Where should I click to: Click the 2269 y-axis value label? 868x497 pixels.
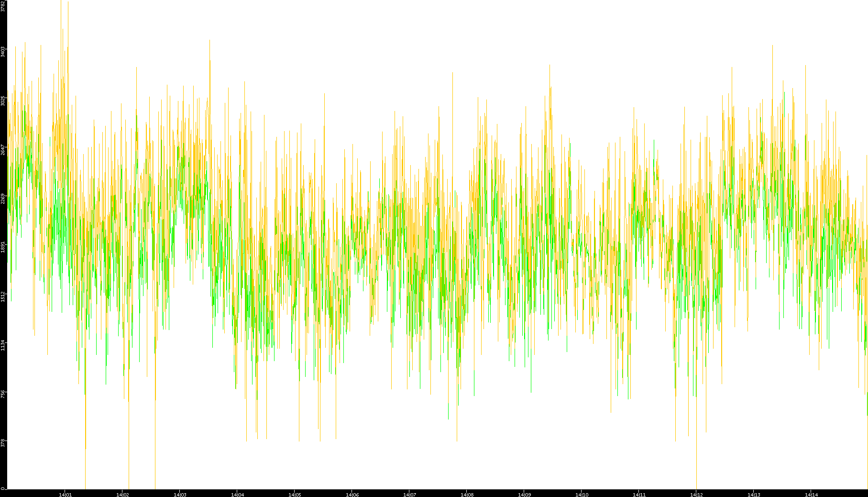(3, 199)
